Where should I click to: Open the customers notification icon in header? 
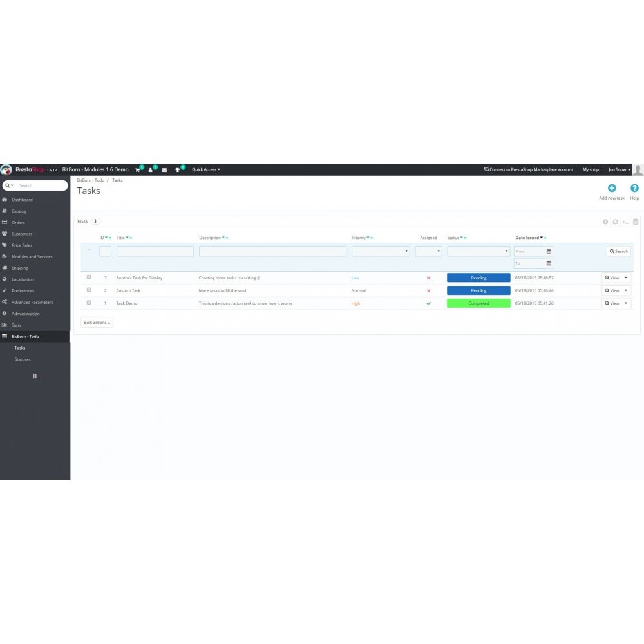150,170
